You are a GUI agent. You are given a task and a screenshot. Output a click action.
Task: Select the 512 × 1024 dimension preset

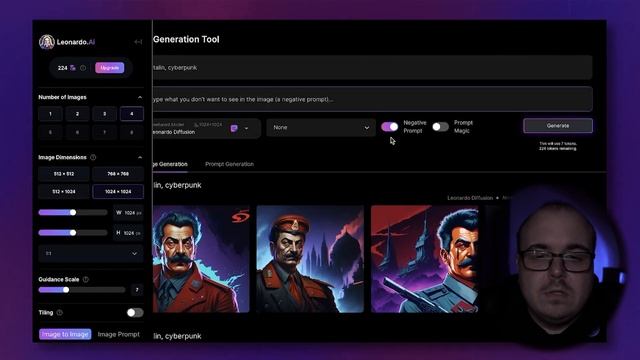pyautogui.click(x=64, y=191)
